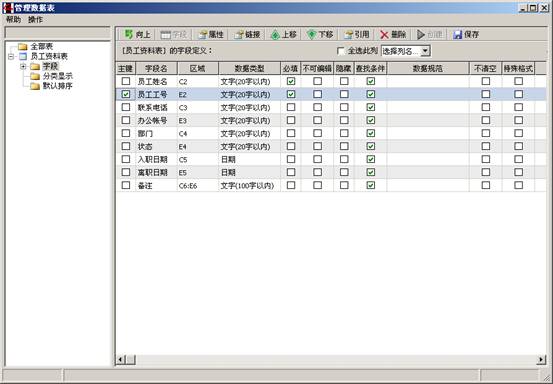Click the 必填 column header
This screenshot has height=384, width=553.
(x=291, y=68)
